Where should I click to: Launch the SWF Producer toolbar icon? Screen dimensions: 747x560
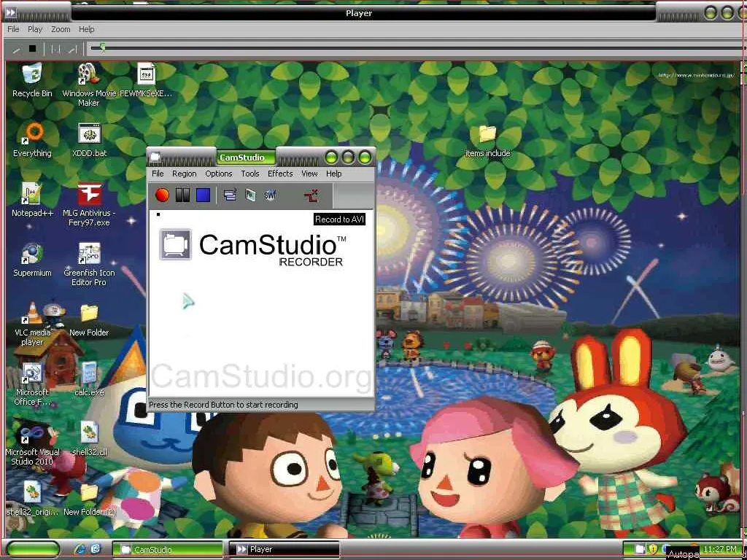pyautogui.click(x=270, y=195)
